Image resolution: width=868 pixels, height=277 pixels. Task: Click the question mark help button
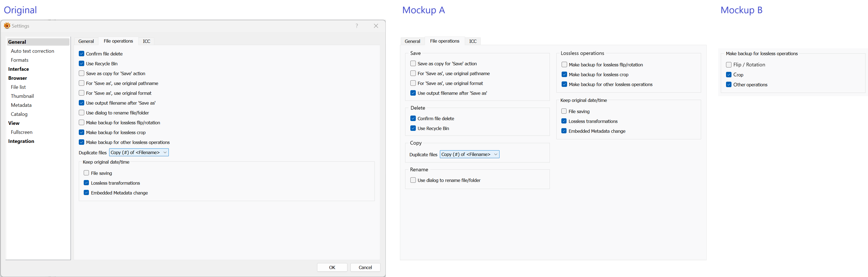coord(356,26)
